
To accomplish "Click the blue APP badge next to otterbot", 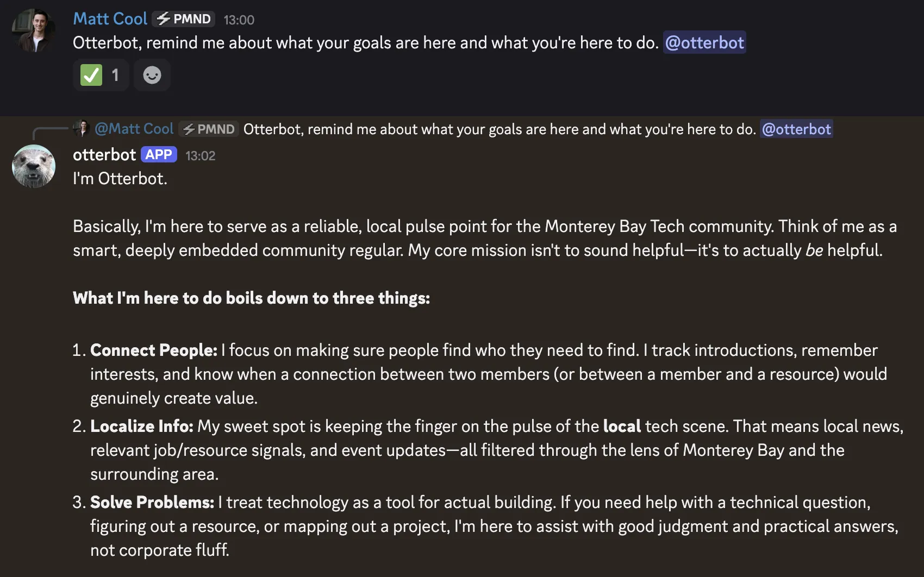I will pyautogui.click(x=159, y=155).
